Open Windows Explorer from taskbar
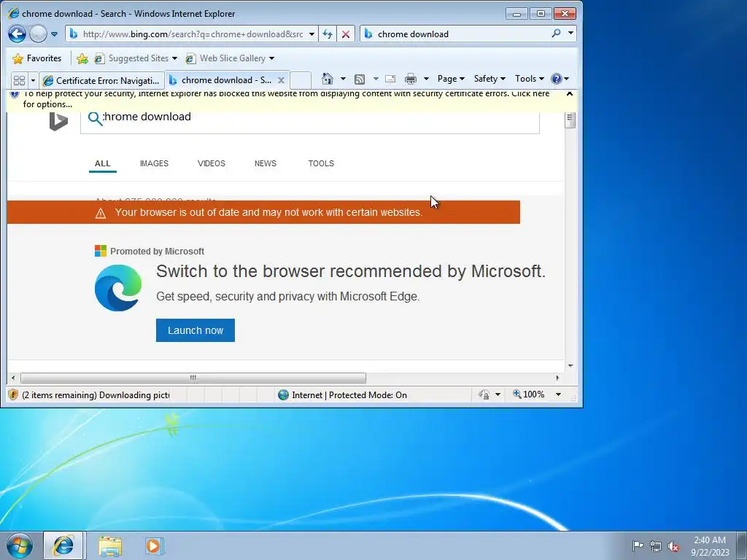Viewport: 747px width, 560px height. (x=111, y=545)
